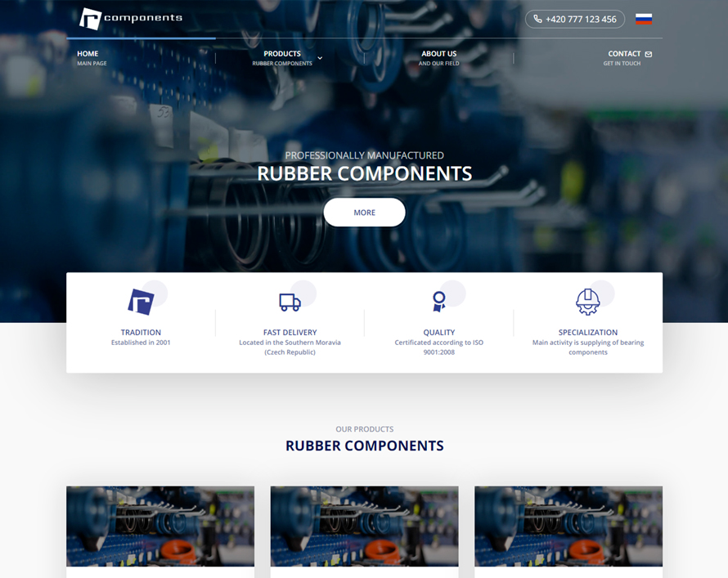
Task: Select the first product thumbnail image
Action: (x=160, y=526)
